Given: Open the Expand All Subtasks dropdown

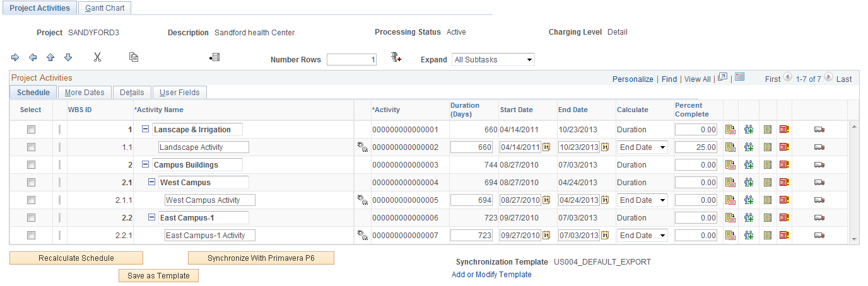Looking at the screenshot, I should [493, 60].
